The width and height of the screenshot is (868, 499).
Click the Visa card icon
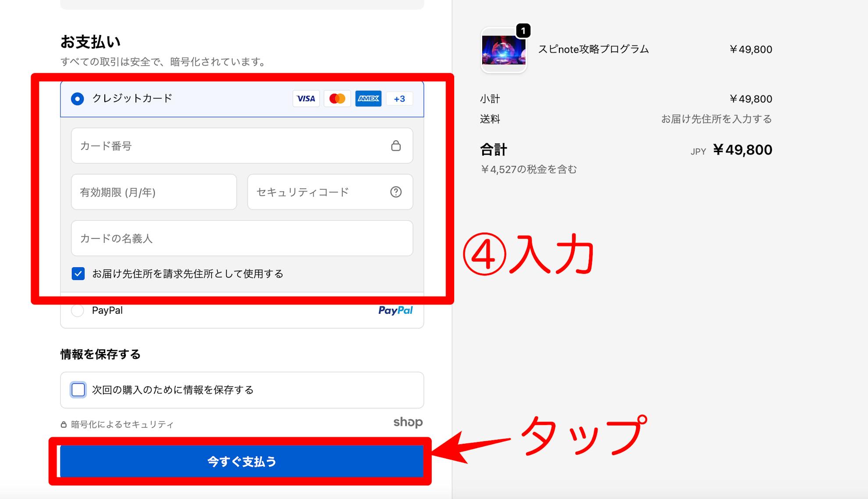click(x=306, y=99)
